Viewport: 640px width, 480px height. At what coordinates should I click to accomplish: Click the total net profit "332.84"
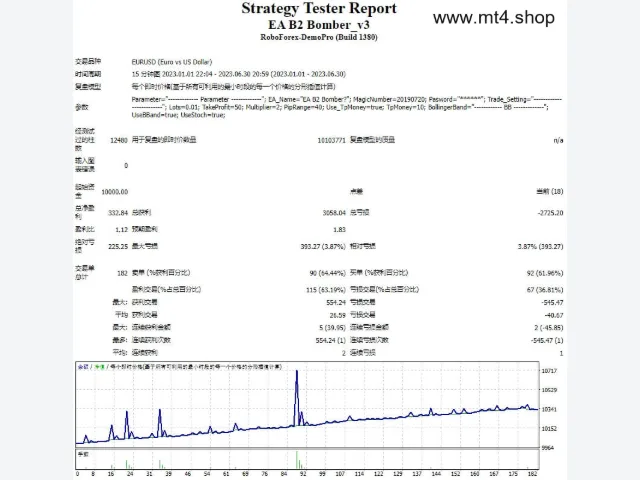[118, 213]
